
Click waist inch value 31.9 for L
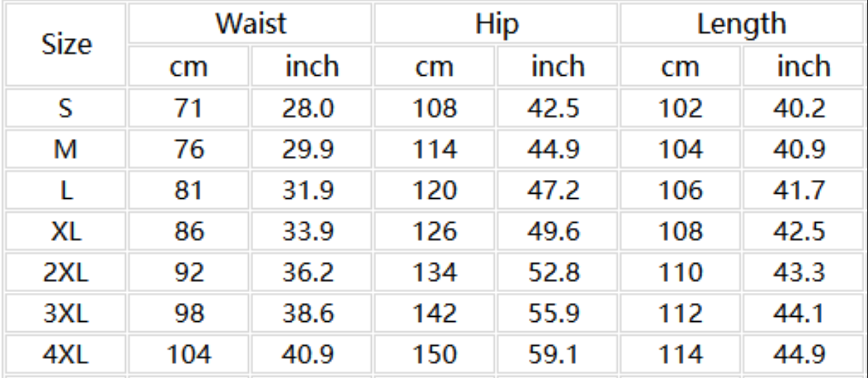(x=308, y=191)
